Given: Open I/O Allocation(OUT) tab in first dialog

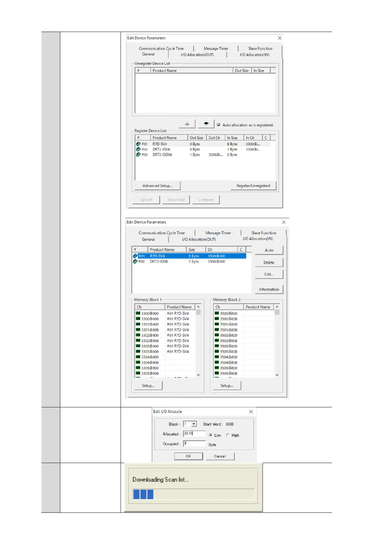Looking at the screenshot, I should (x=197, y=55).
